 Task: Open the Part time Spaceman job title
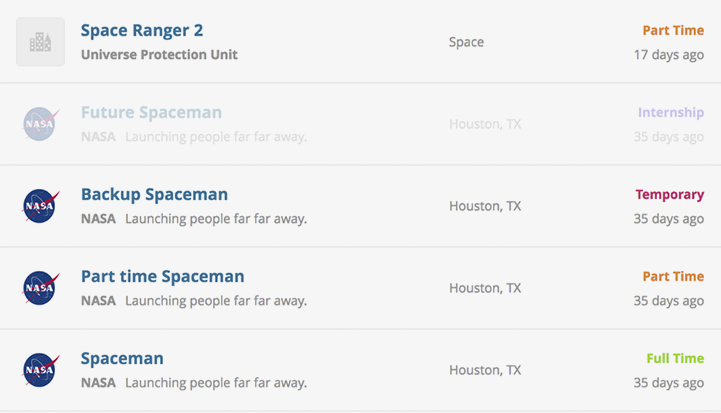(x=162, y=276)
